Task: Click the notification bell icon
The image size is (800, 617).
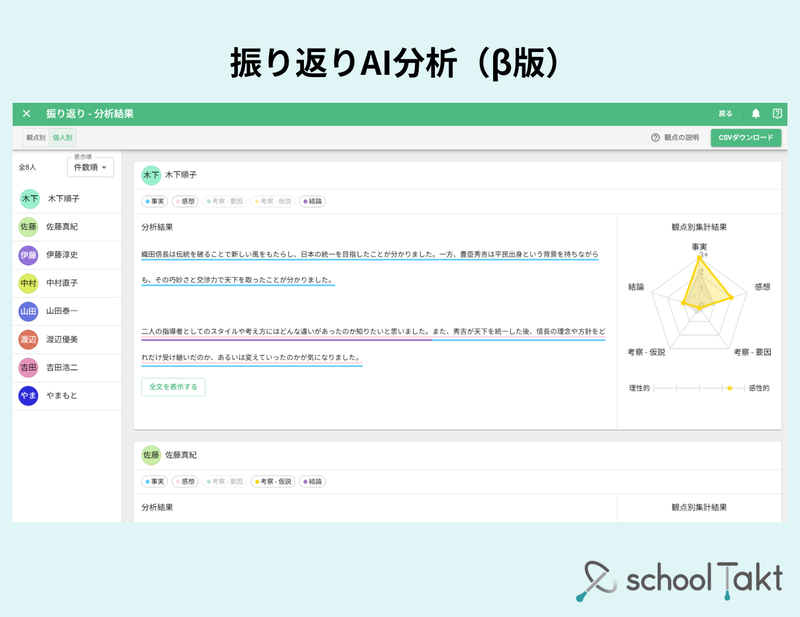Action: (756, 114)
